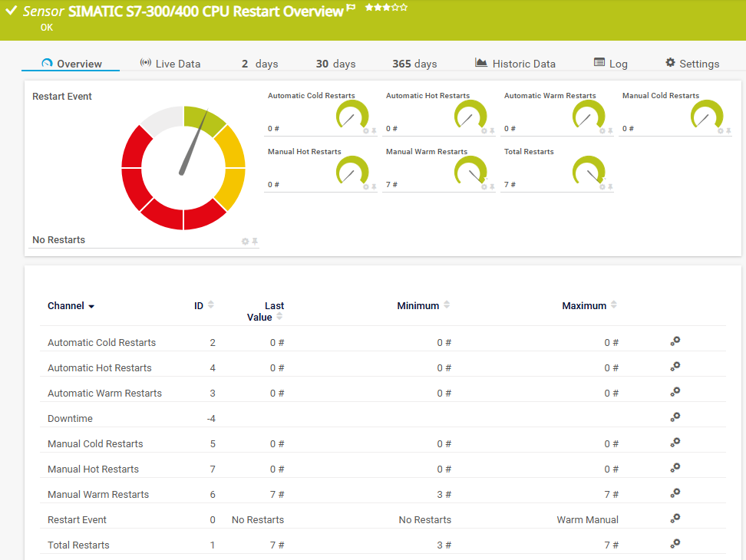This screenshot has height=560, width=746.
Task: Sort table by Channel column arrow
Action: click(91, 307)
